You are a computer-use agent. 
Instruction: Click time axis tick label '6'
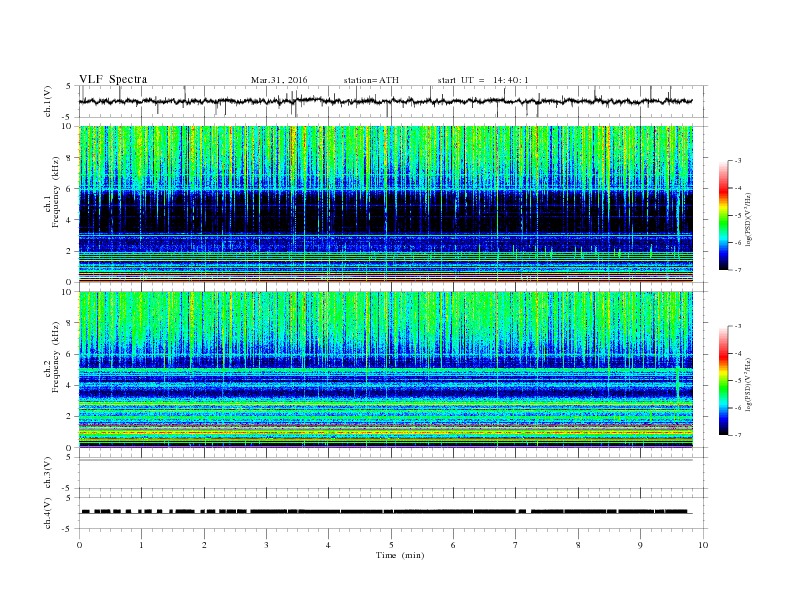click(x=453, y=545)
